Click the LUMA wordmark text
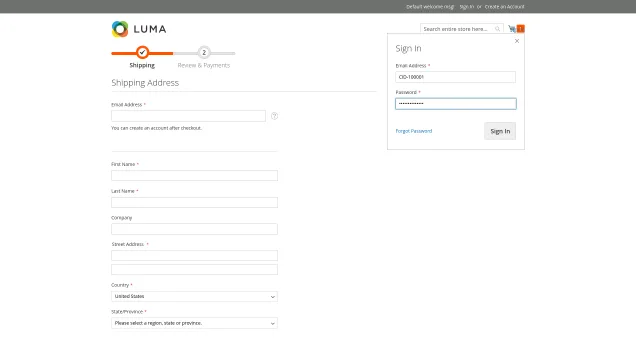This screenshot has height=360, width=640. pyautogui.click(x=150, y=29)
